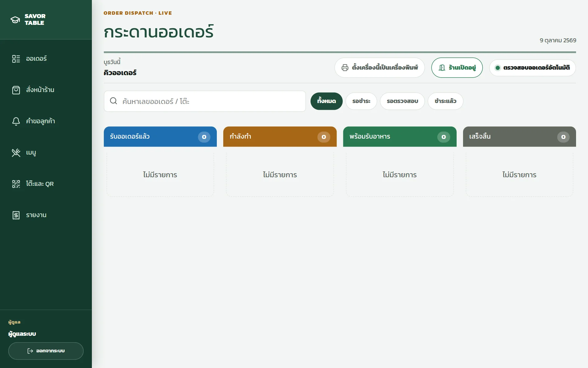Image resolution: width=588 pixels, height=368 pixels.
Task: Focus the ค้นหาเลขออเดอร์ search field
Action: 205,101
